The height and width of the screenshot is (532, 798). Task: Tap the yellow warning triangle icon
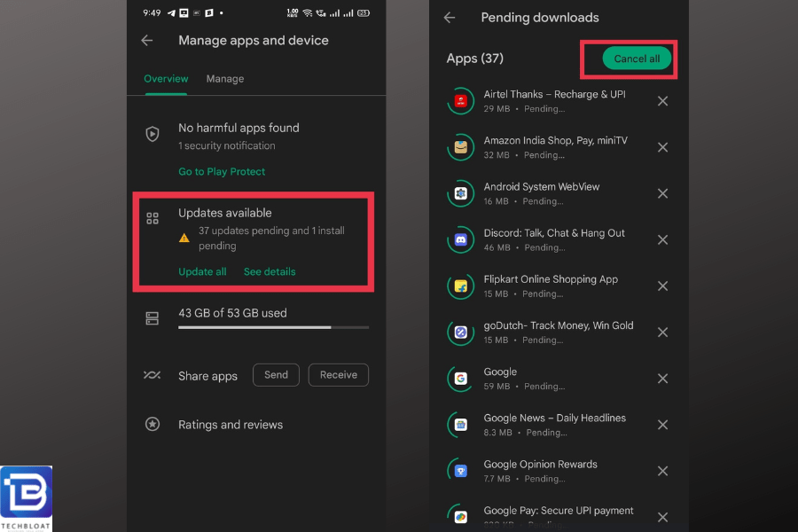[184, 238]
